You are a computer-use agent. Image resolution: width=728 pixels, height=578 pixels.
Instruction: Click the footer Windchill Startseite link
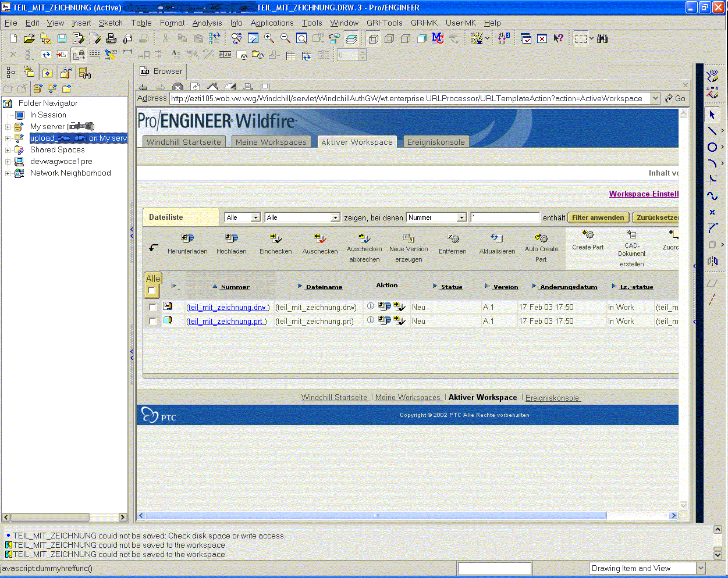pos(334,398)
